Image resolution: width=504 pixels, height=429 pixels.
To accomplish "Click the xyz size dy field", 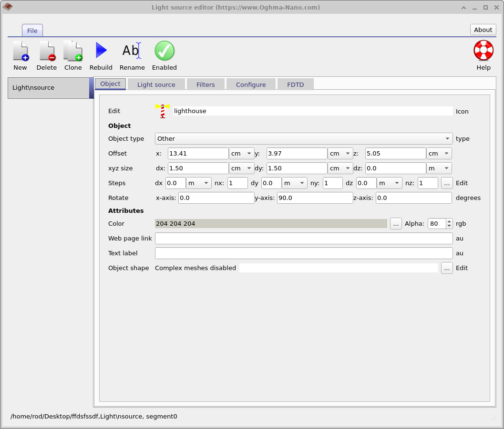I will click(297, 168).
